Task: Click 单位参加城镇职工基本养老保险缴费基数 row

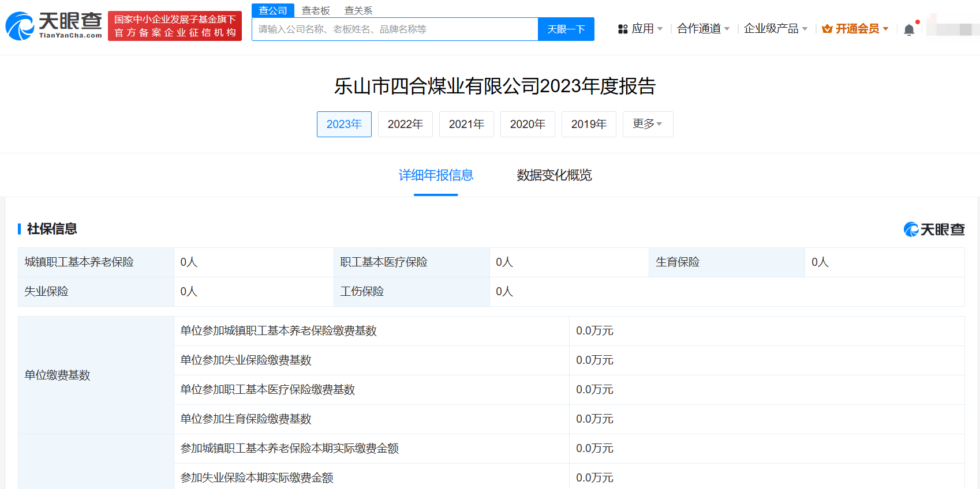Action: click(569, 331)
